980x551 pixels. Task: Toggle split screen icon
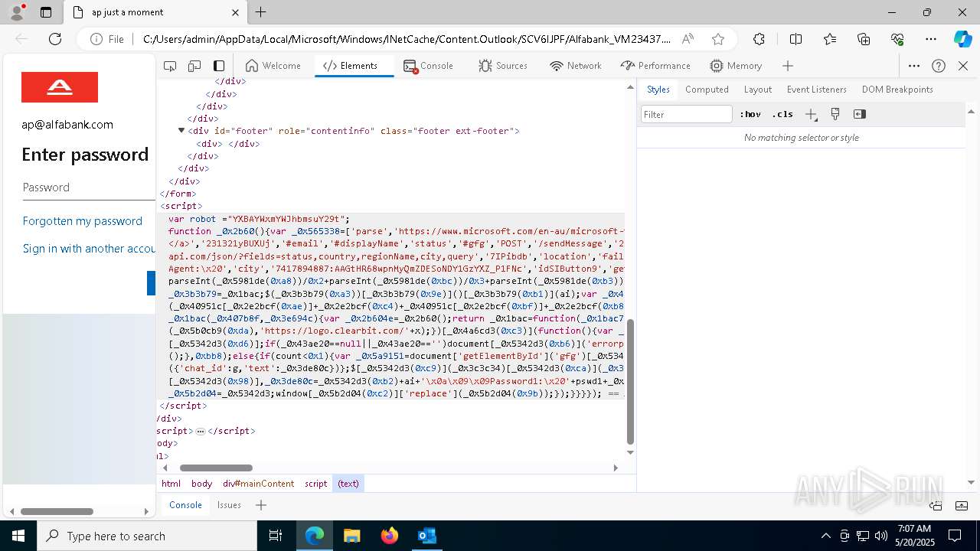(x=795, y=39)
